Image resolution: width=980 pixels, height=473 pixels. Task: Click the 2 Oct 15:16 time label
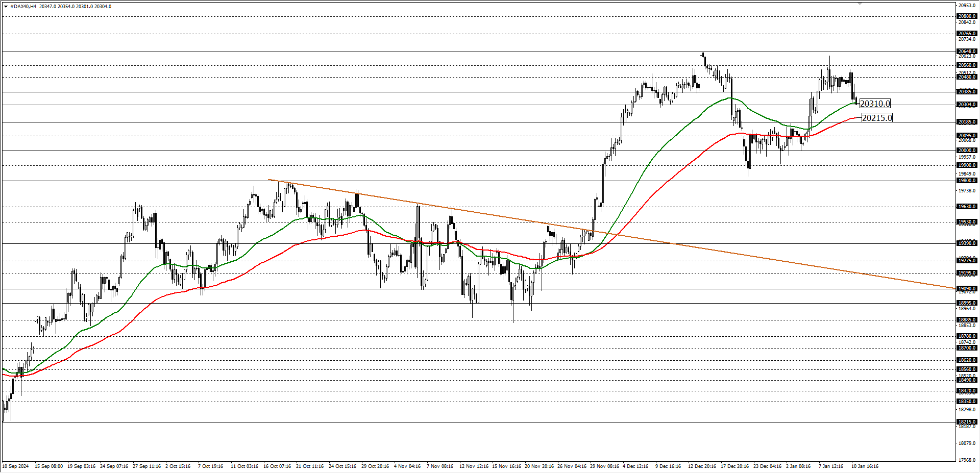[178, 466]
